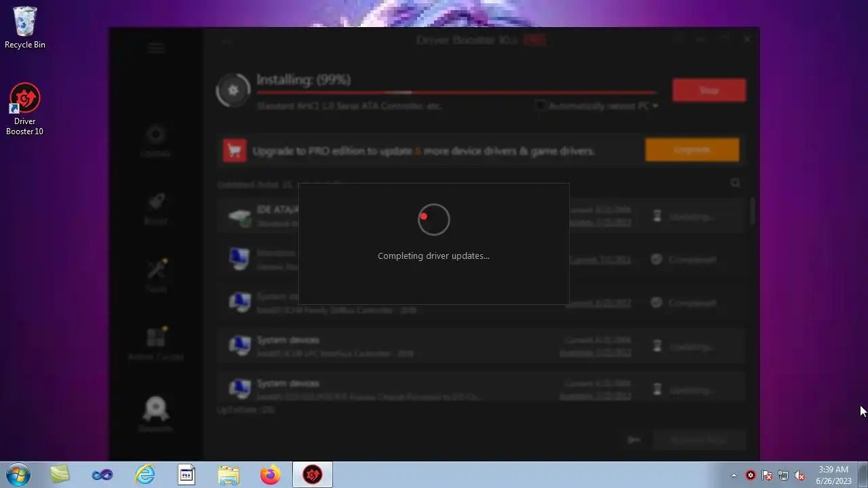This screenshot has height=488, width=868.
Task: Open the Recycle Bin desktop icon
Action: (x=25, y=28)
